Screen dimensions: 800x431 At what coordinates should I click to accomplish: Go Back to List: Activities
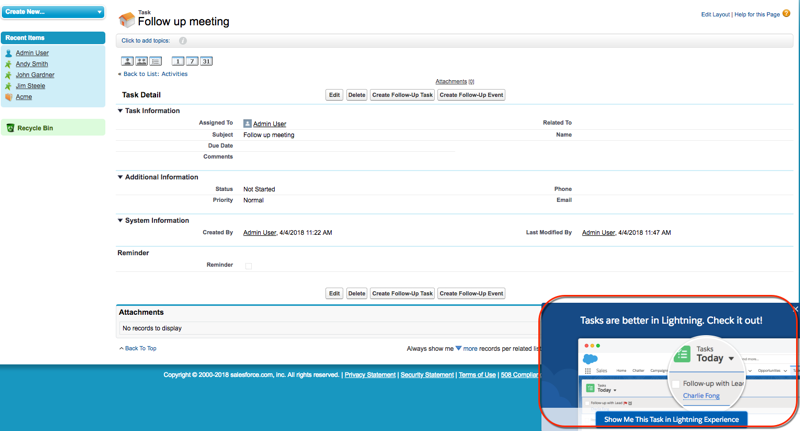coord(155,74)
